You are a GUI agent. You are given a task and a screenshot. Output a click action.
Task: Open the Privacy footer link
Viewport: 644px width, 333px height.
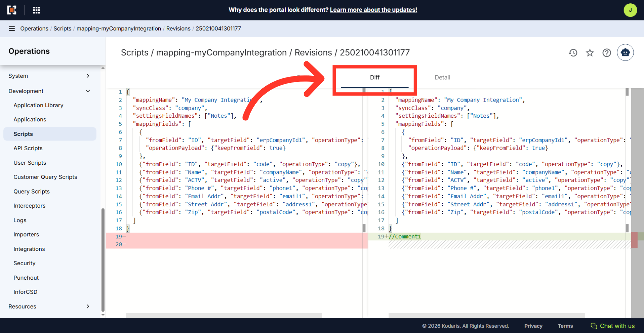coord(533,326)
